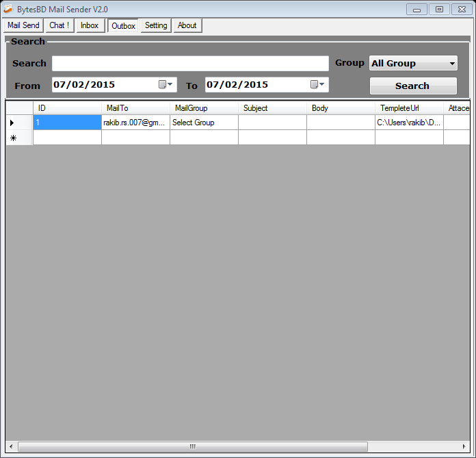Click the BytesBD Mail Sender title icon
The image size is (476, 458).
pyautogui.click(x=8, y=9)
